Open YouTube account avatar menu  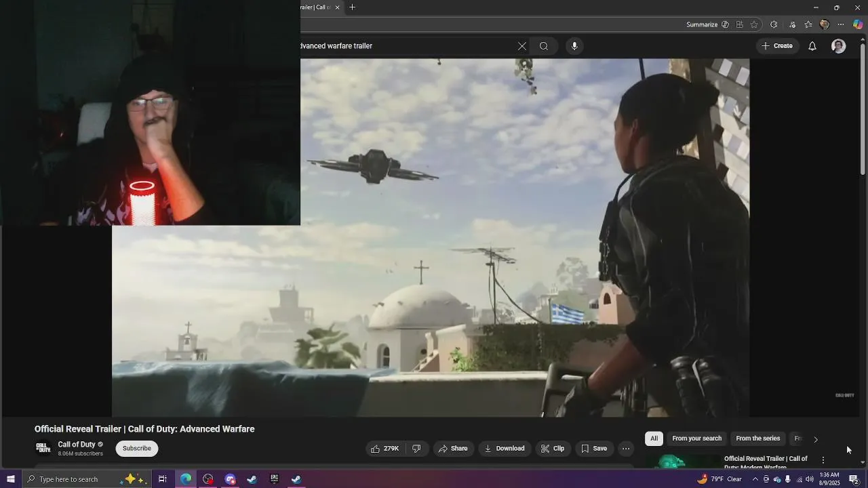point(839,46)
